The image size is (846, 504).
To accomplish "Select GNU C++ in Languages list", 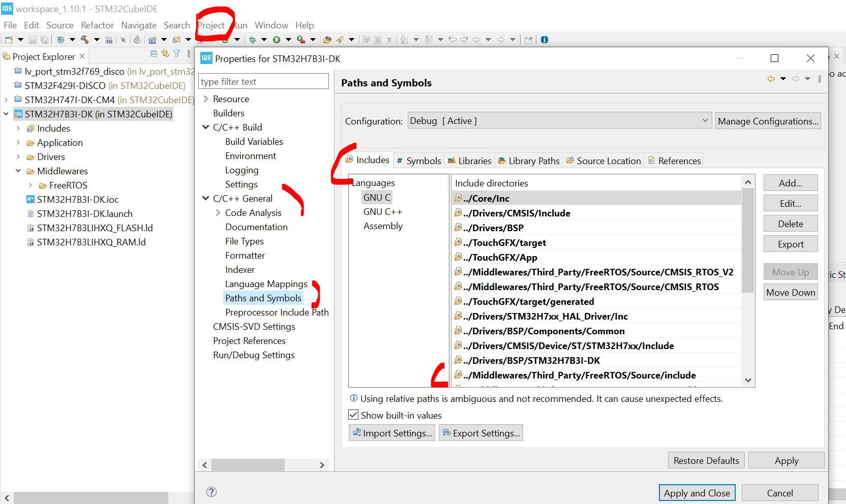I will pos(382,212).
